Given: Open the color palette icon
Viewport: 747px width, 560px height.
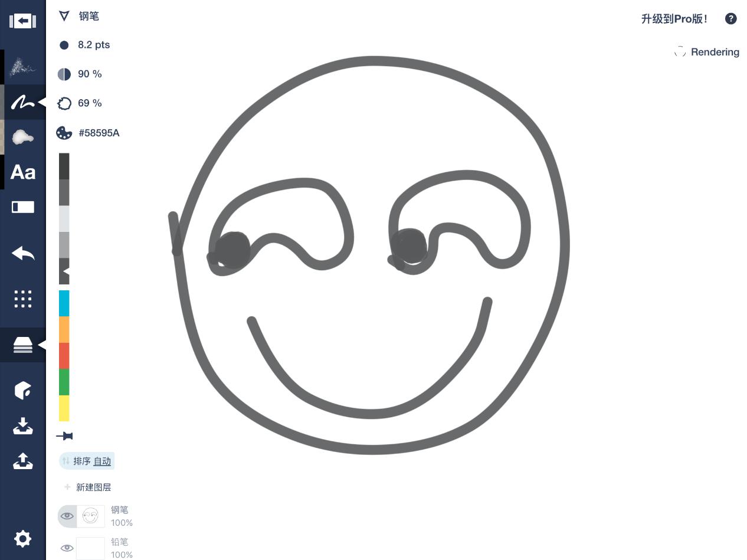Looking at the screenshot, I should pyautogui.click(x=64, y=133).
